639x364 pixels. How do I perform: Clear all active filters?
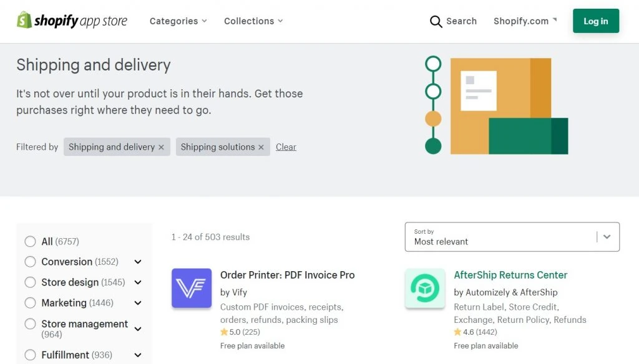point(286,147)
